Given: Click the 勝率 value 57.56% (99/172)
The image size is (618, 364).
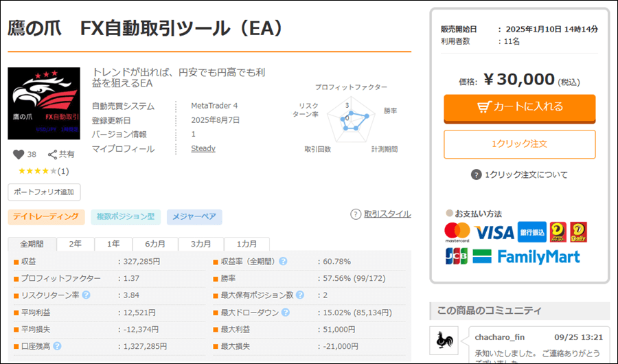Looking at the screenshot, I should click(x=354, y=278).
